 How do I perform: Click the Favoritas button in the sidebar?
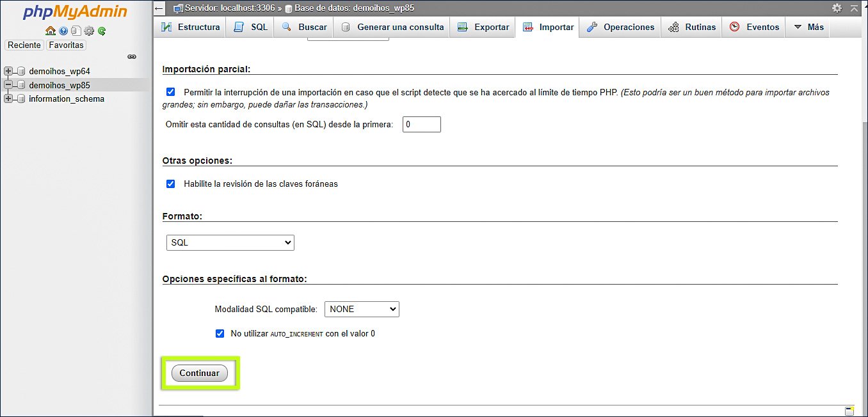click(66, 45)
